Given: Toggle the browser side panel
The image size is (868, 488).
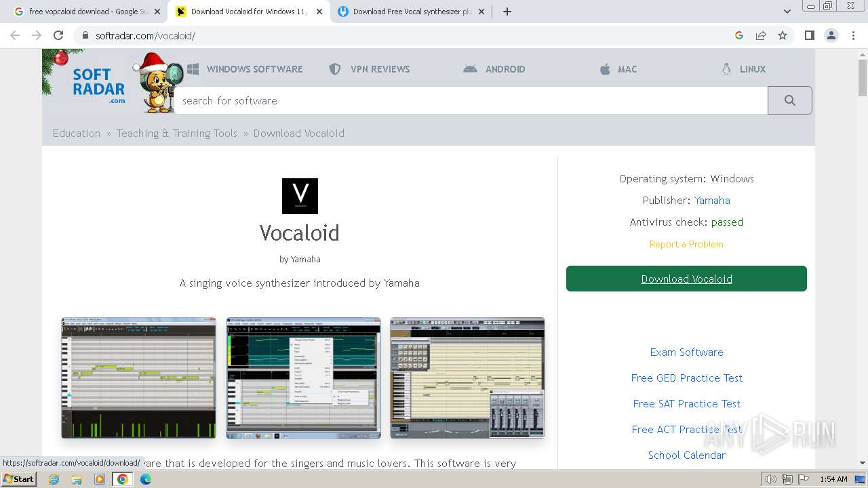Looking at the screenshot, I should click(809, 35).
